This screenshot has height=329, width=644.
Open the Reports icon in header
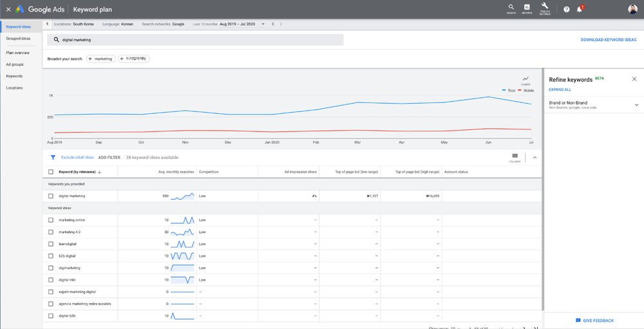527,8
